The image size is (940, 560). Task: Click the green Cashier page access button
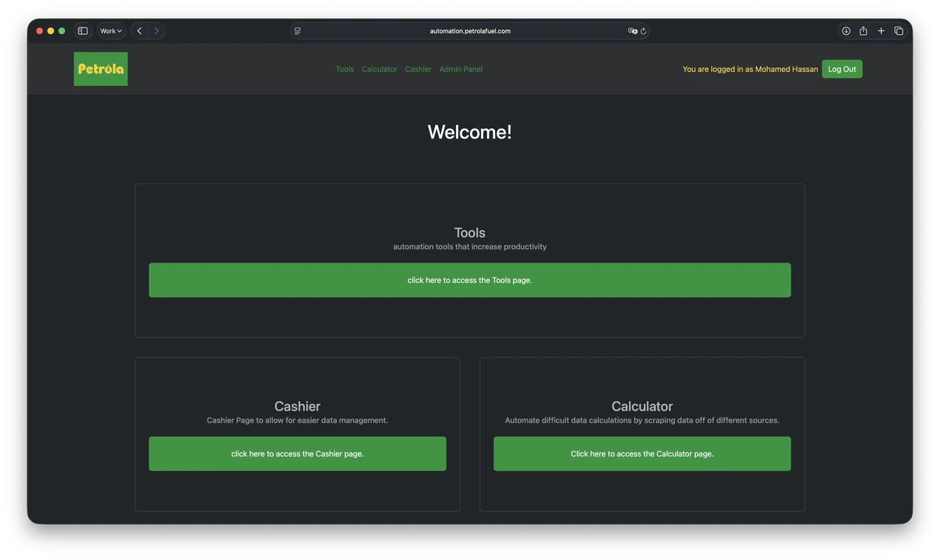298,453
